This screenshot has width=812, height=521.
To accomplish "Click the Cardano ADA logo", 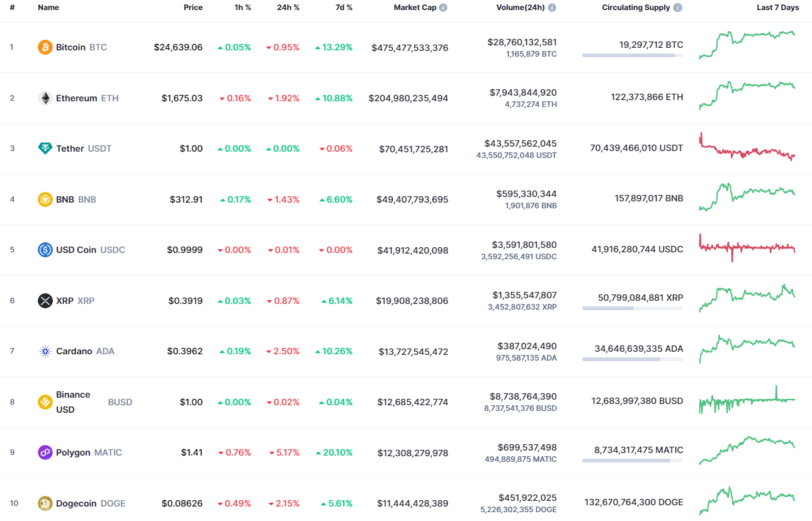I will (x=44, y=351).
